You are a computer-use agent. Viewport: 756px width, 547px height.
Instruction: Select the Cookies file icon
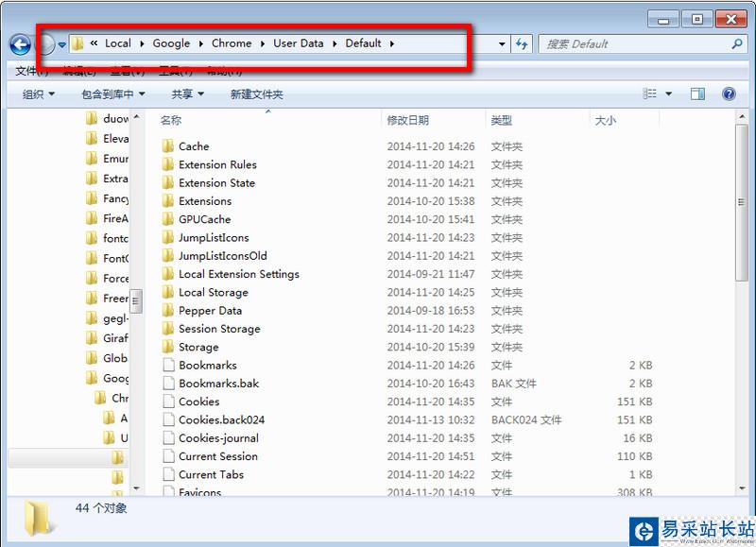click(168, 402)
